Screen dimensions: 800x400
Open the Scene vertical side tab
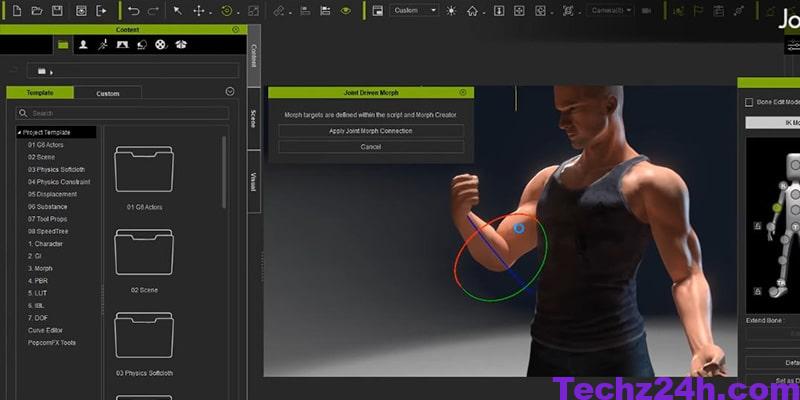(x=254, y=118)
